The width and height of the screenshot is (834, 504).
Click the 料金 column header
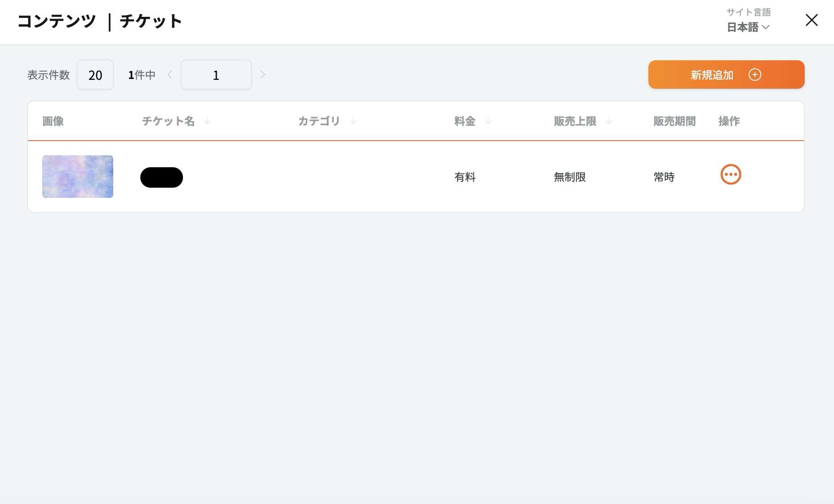point(465,121)
